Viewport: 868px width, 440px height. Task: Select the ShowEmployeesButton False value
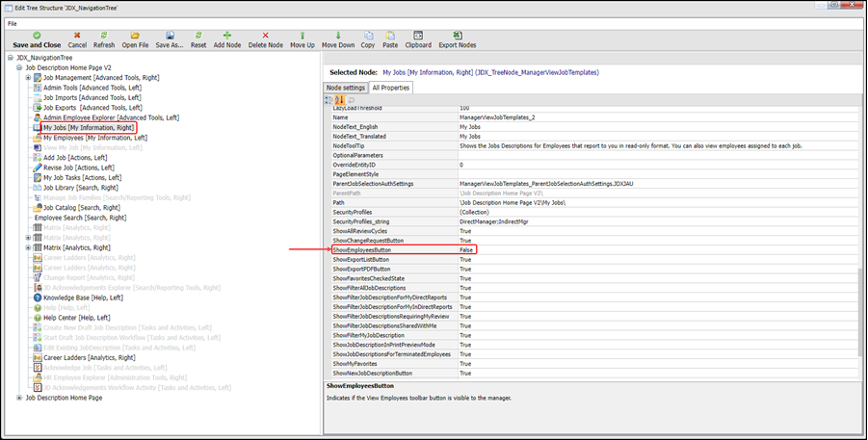(x=466, y=249)
